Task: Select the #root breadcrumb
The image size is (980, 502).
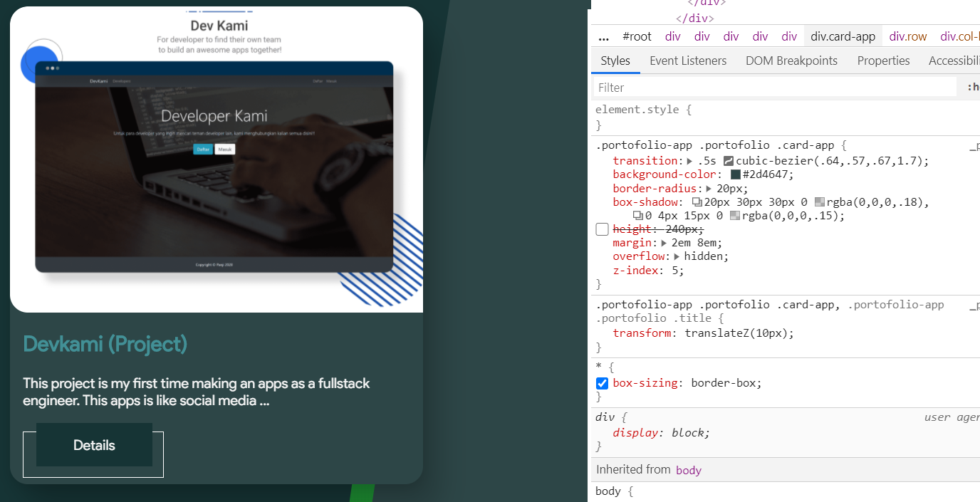Action: pos(637,36)
